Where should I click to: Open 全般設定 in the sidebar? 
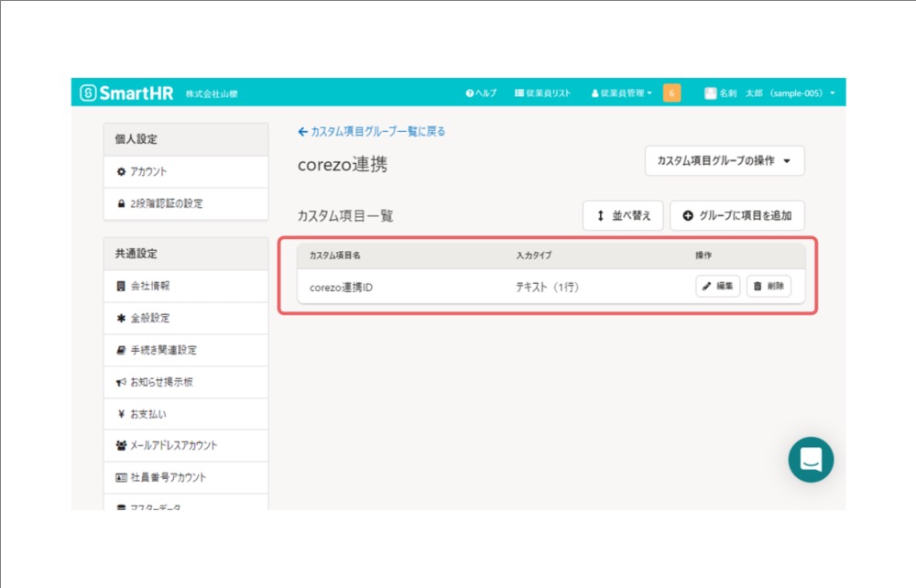(186, 318)
